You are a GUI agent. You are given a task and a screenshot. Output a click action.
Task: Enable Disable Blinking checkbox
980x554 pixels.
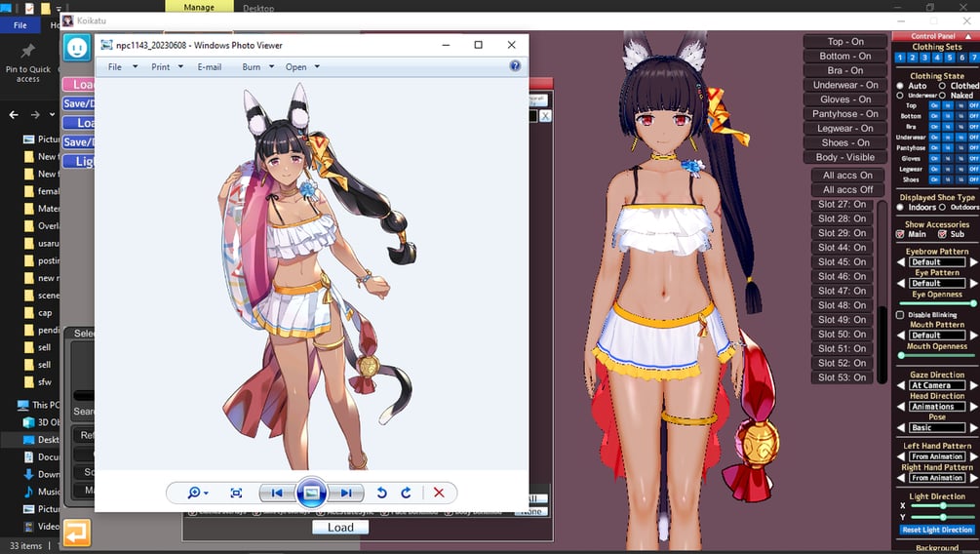point(900,314)
